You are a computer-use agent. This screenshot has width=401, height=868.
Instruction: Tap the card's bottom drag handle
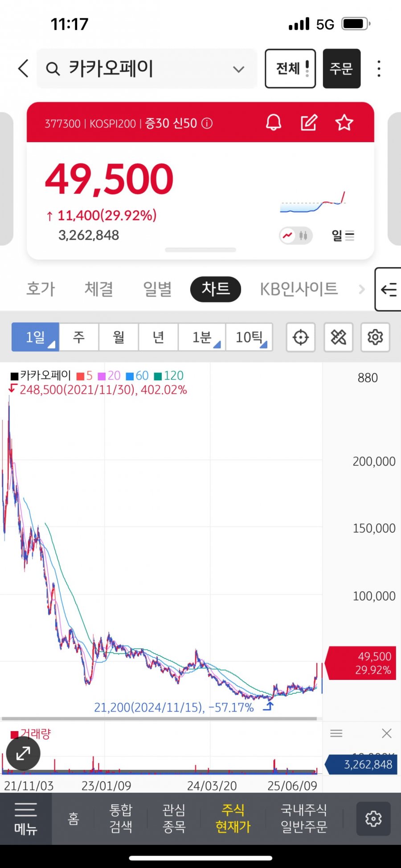coord(200,250)
